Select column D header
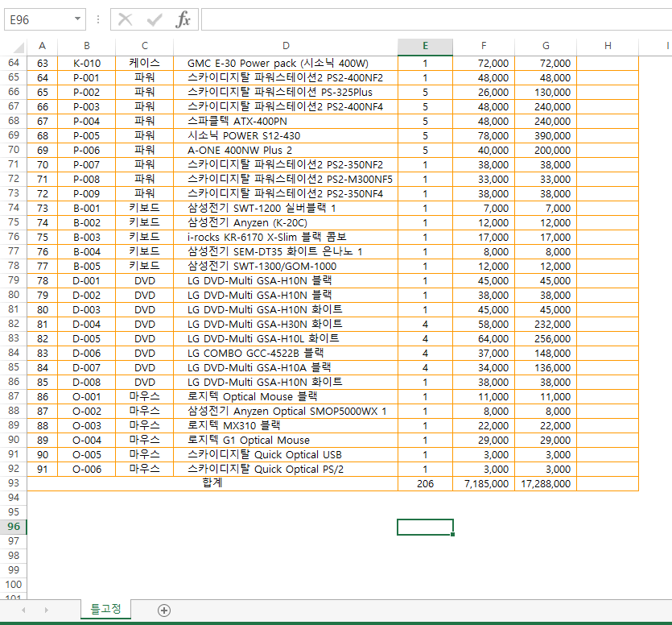 286,46
